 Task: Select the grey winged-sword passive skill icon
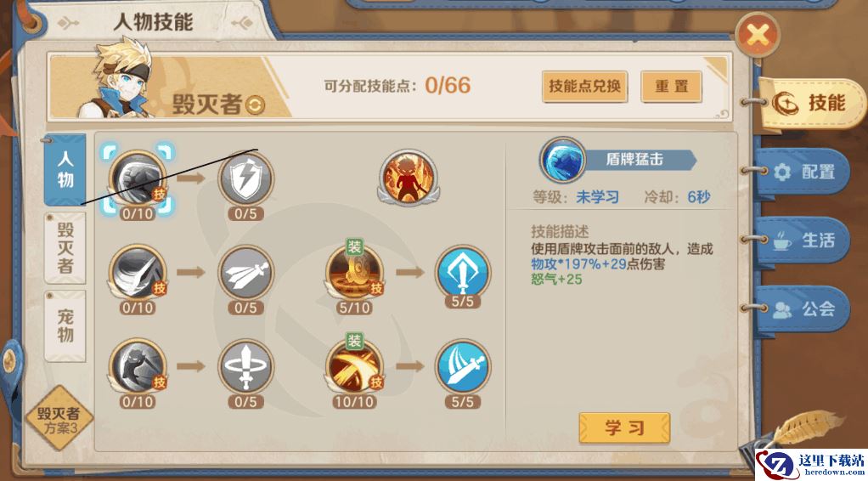[245, 272]
